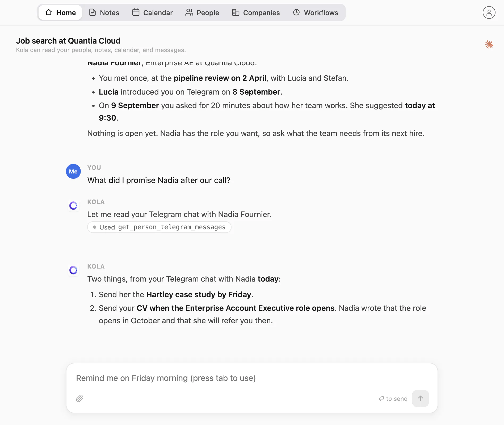Open the Calendar tab
The width and height of the screenshot is (504, 425).
click(152, 12)
